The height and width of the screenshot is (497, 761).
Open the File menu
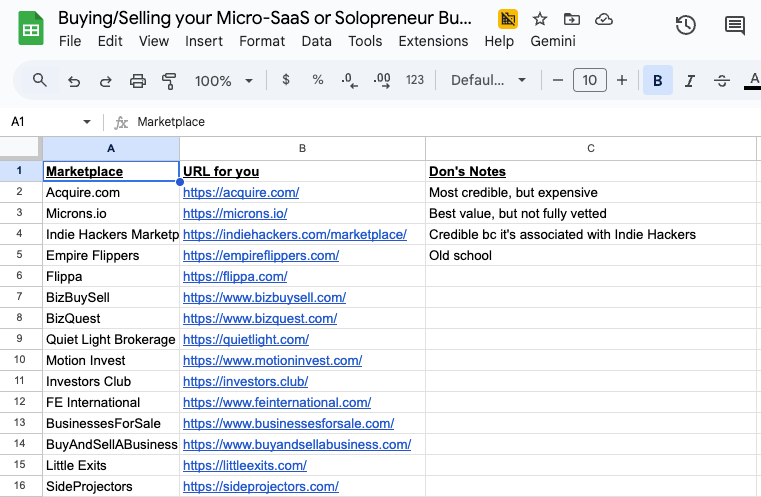(x=70, y=41)
